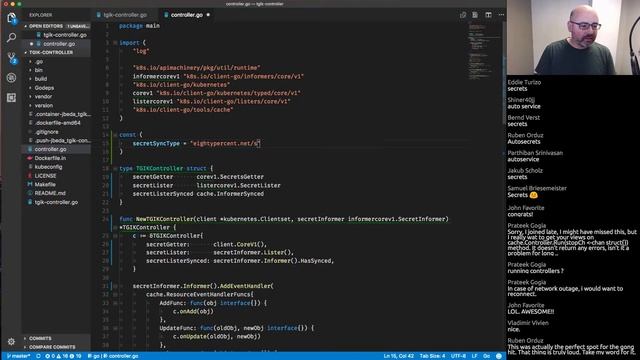Switch to the tgik-controller.go editor tab
This screenshot has width=640, height=360.
point(124,15)
